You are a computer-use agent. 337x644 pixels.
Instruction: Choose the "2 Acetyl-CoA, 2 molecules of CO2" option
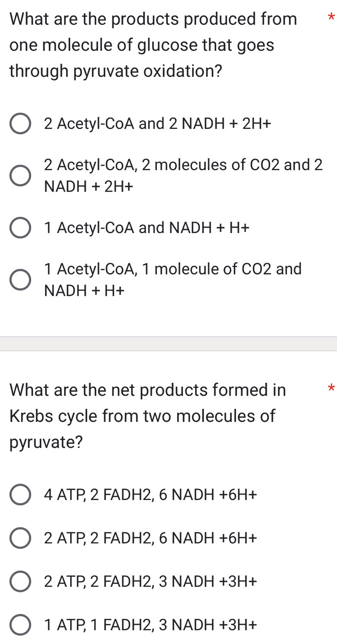tap(20, 175)
